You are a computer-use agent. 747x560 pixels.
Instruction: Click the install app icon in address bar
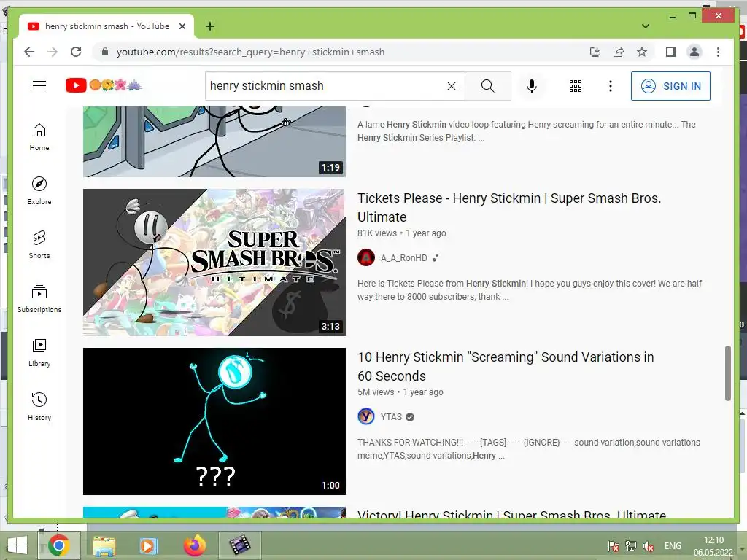click(595, 52)
